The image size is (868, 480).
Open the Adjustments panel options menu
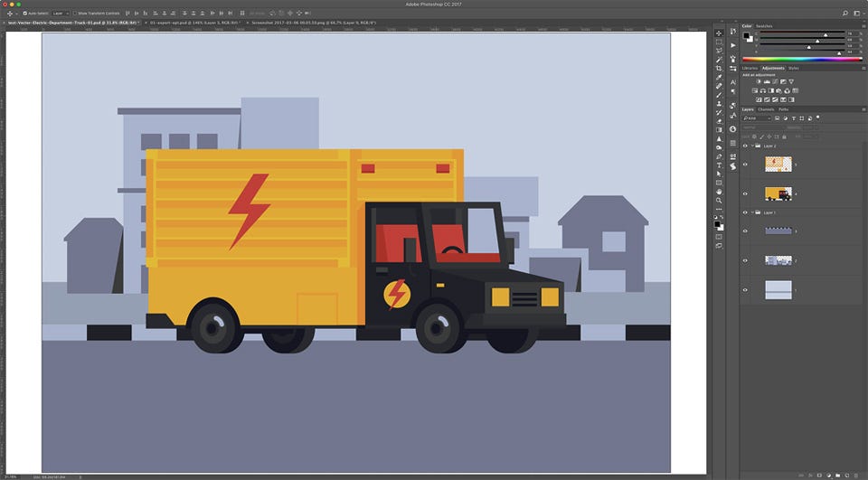click(x=863, y=68)
